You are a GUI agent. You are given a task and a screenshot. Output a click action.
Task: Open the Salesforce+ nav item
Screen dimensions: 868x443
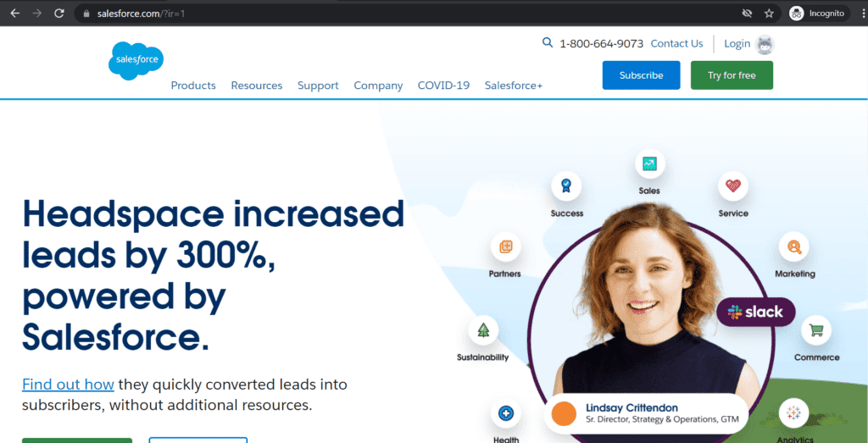514,86
